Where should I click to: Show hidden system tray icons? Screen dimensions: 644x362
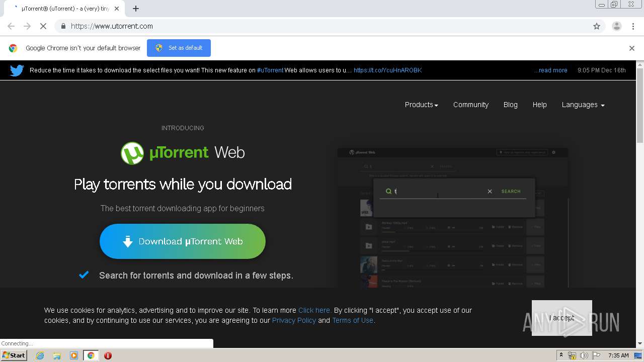[561, 355]
